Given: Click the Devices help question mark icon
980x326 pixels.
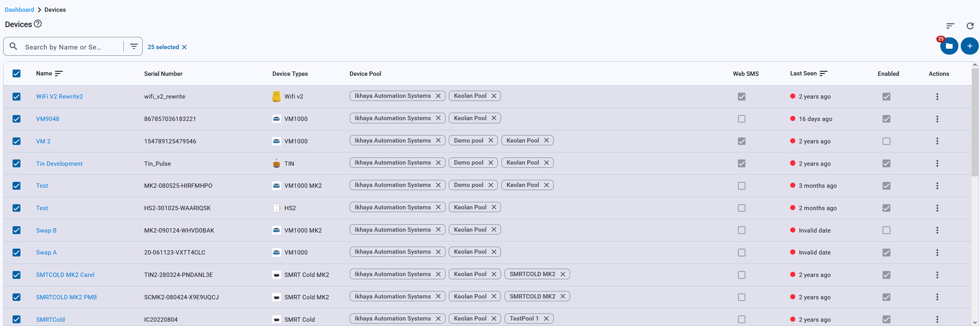Looking at the screenshot, I should click(x=38, y=24).
